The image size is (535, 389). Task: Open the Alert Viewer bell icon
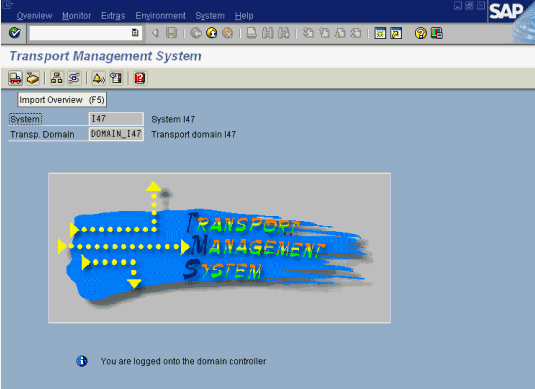[99, 78]
